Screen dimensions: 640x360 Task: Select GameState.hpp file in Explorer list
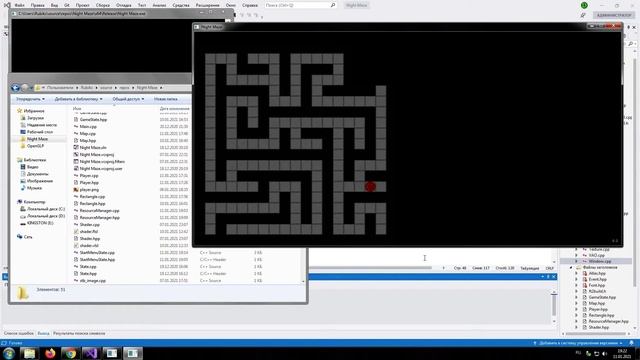pyautogui.click(x=93, y=120)
